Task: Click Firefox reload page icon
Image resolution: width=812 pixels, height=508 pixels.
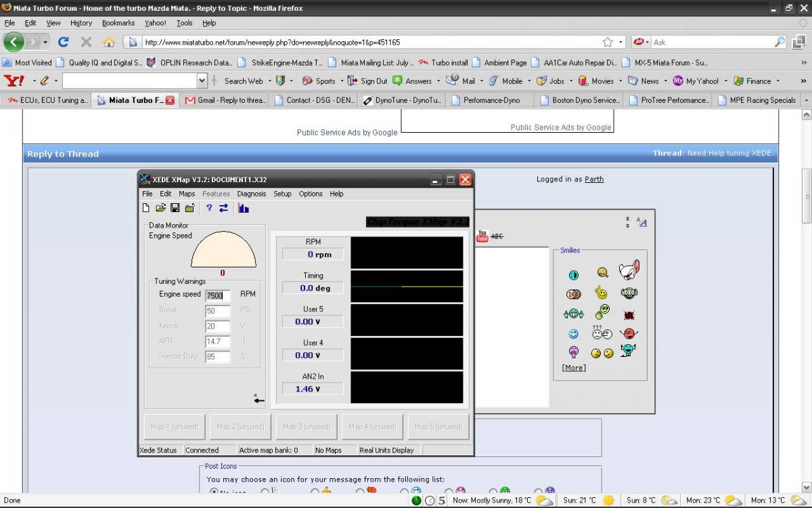Action: tap(63, 42)
